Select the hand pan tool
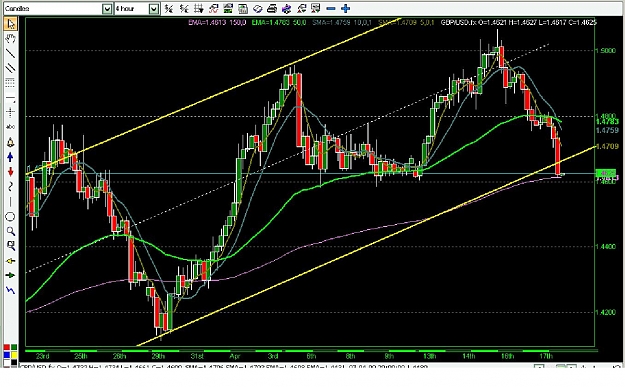 click(10, 38)
